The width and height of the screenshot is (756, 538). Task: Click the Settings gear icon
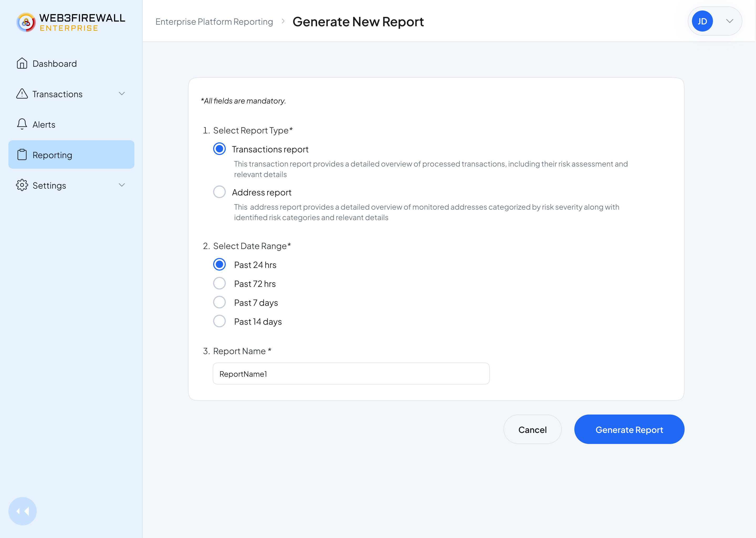click(x=22, y=185)
